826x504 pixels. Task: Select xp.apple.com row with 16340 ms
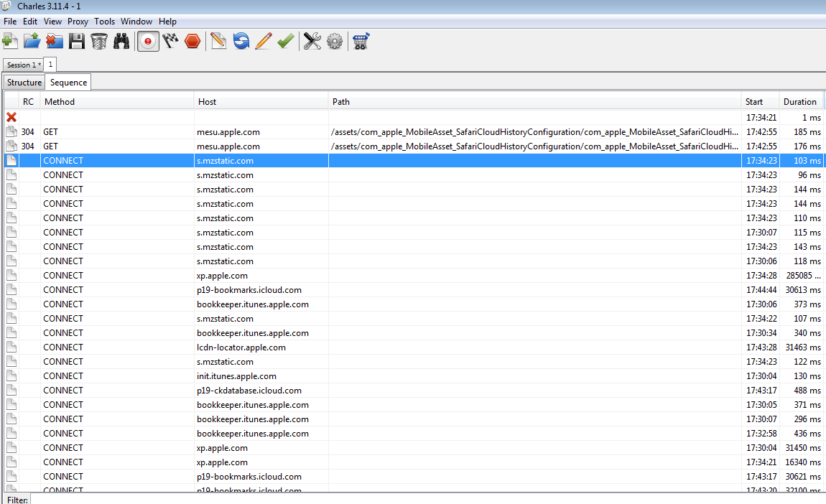[414, 462]
